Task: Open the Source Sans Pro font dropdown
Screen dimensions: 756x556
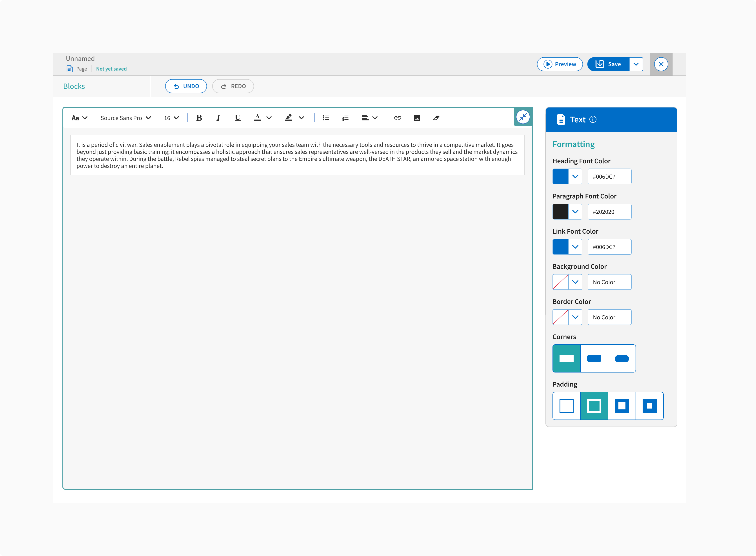Action: (x=125, y=118)
